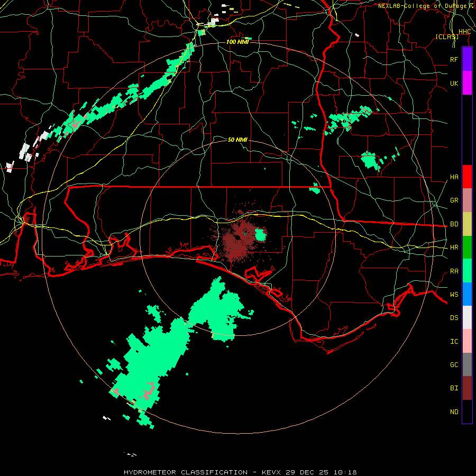This screenshot has width=476, height=476.
Task: Click the UK legend label
Action: tap(454, 83)
